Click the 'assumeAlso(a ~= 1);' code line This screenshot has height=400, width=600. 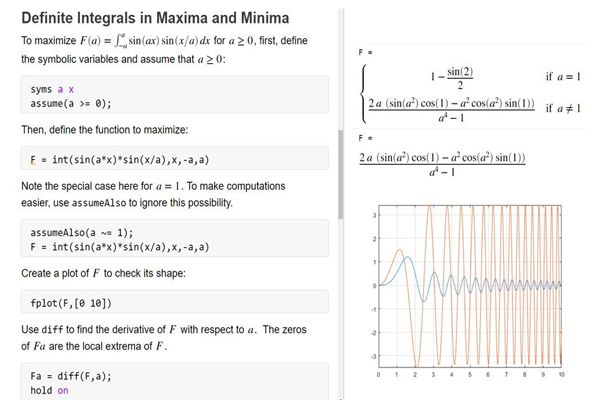tap(82, 232)
